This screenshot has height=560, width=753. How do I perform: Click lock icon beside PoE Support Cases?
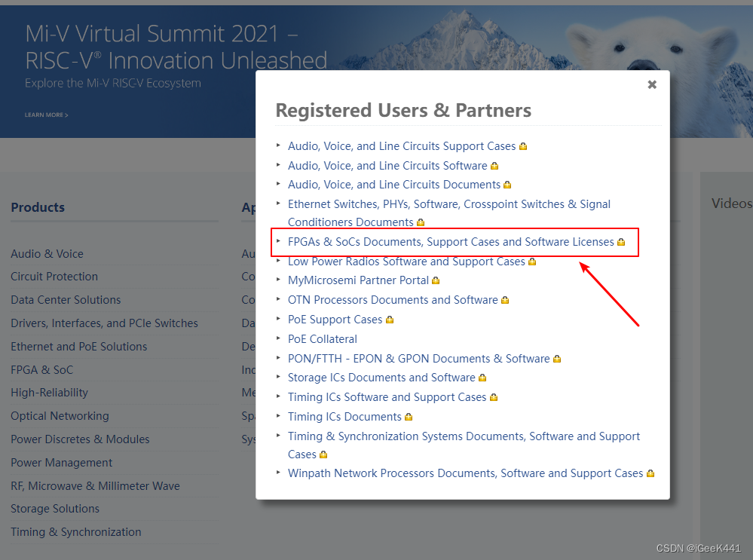(x=390, y=320)
